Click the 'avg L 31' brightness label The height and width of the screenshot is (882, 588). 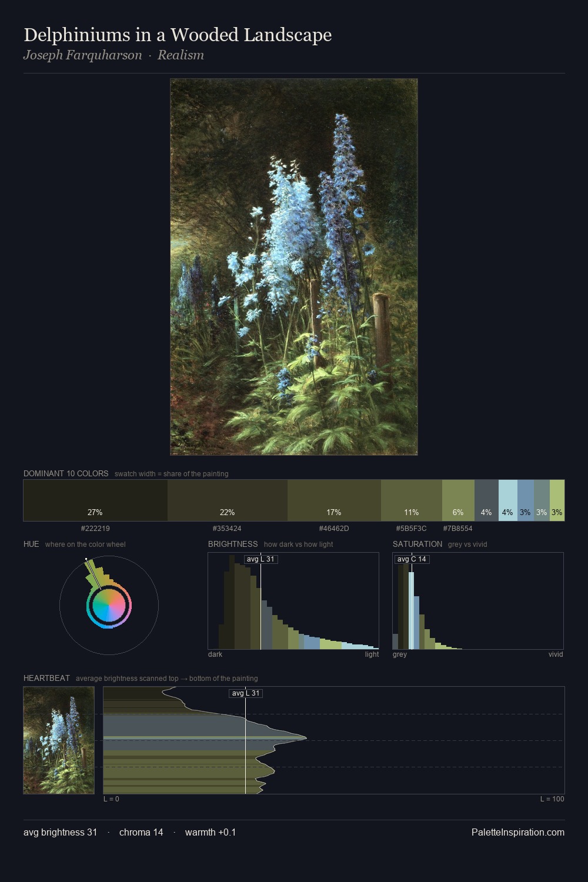[x=260, y=559]
